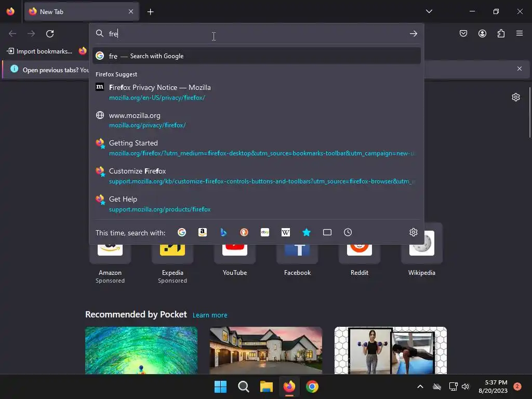
Task: Open Getting Started suggestion
Action: coord(257,148)
